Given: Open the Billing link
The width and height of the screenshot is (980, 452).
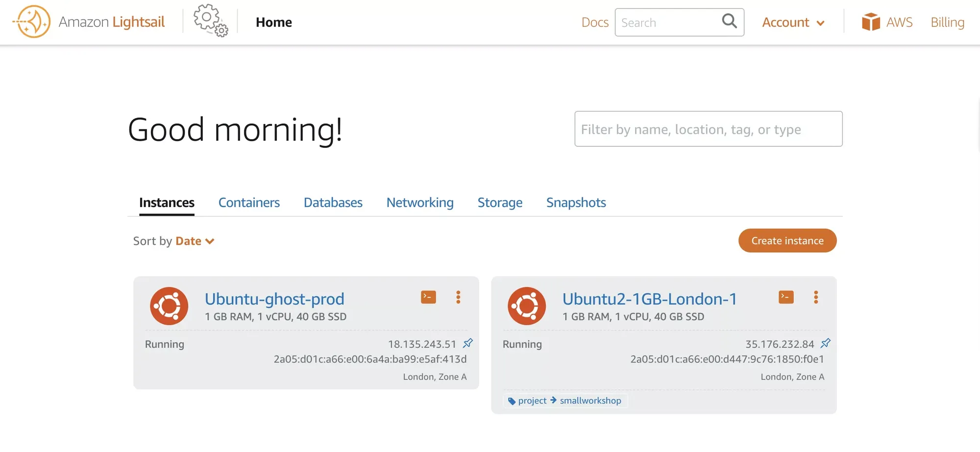Looking at the screenshot, I should (x=947, y=23).
